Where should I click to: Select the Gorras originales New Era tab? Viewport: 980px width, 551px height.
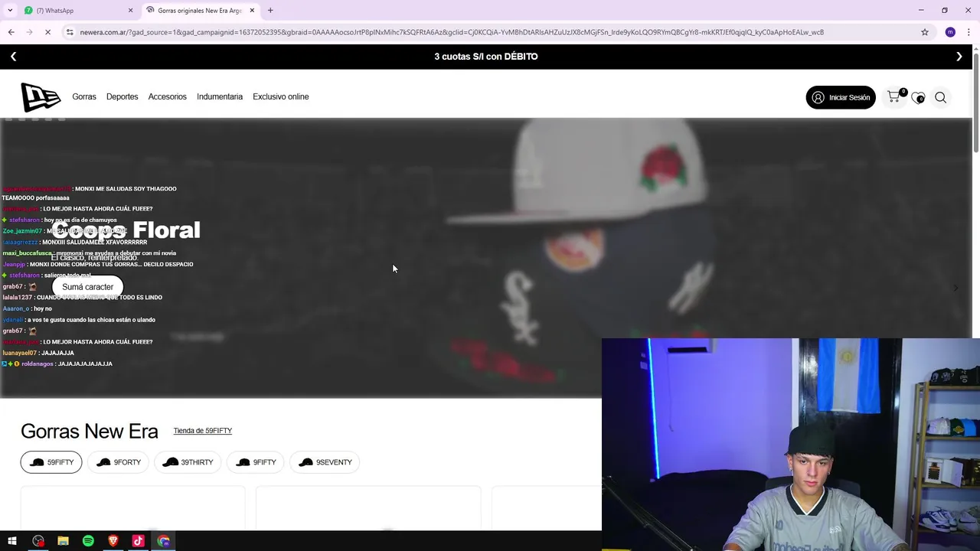[x=201, y=11]
